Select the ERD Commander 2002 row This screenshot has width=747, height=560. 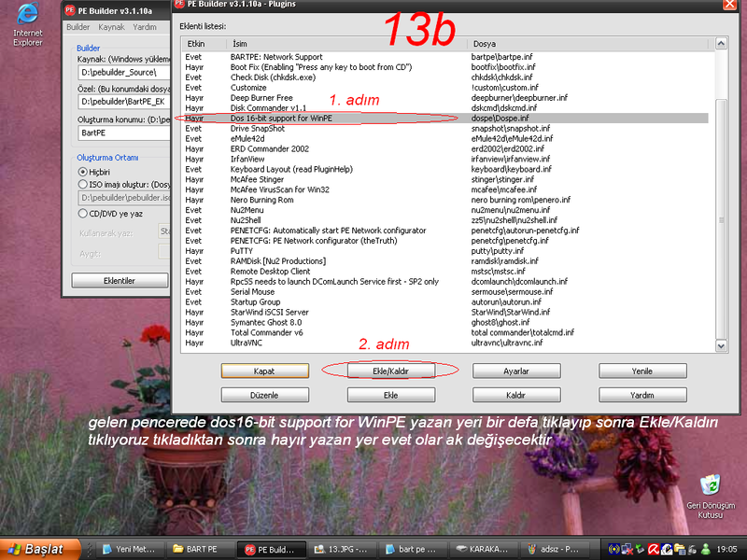point(445,149)
